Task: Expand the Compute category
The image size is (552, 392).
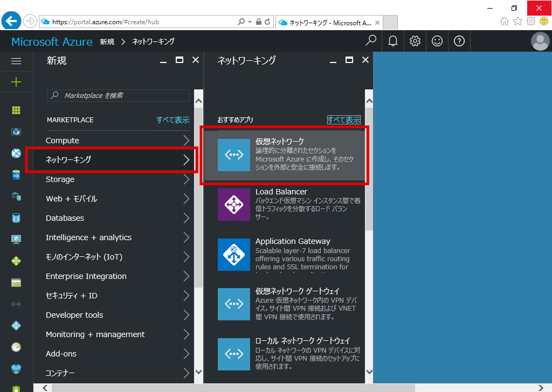Action: pyautogui.click(x=118, y=141)
